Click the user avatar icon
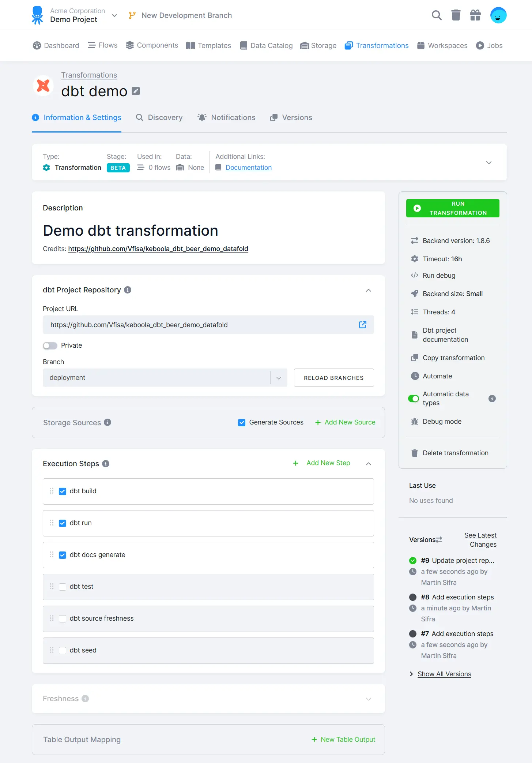 [x=498, y=15]
